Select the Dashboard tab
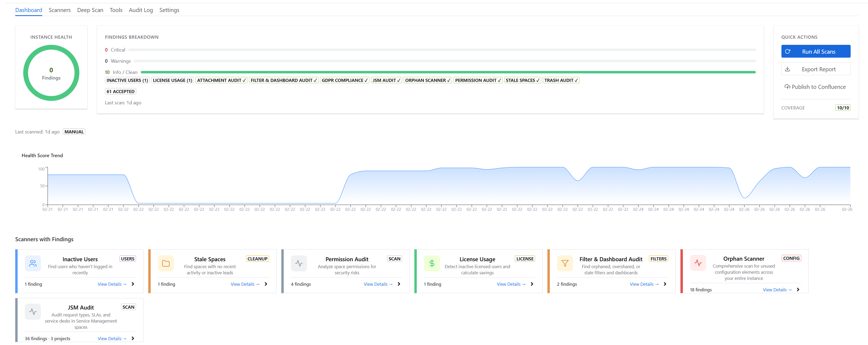The image size is (868, 345). [x=29, y=10]
